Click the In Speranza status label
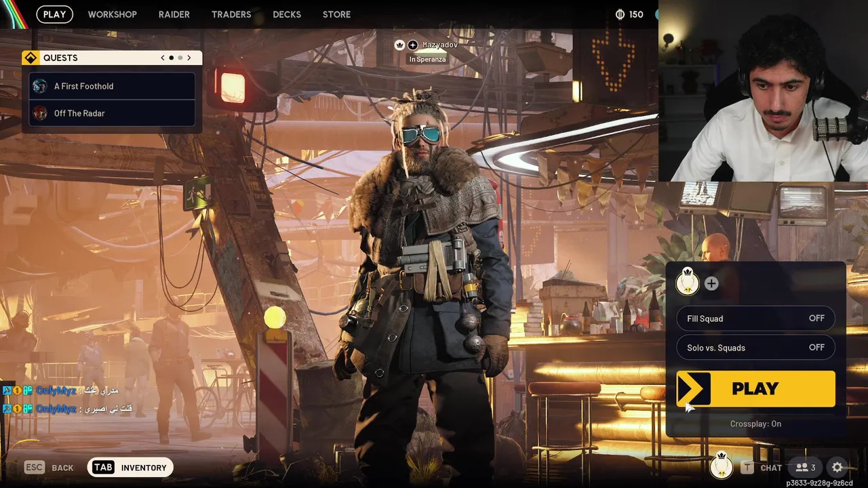 point(427,59)
